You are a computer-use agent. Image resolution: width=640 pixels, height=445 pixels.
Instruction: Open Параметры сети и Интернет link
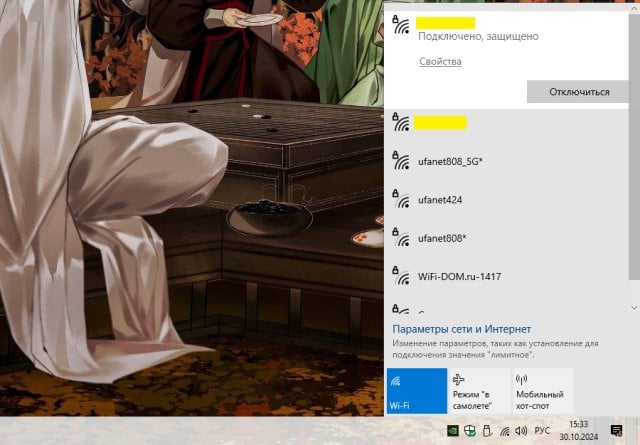pos(461,329)
